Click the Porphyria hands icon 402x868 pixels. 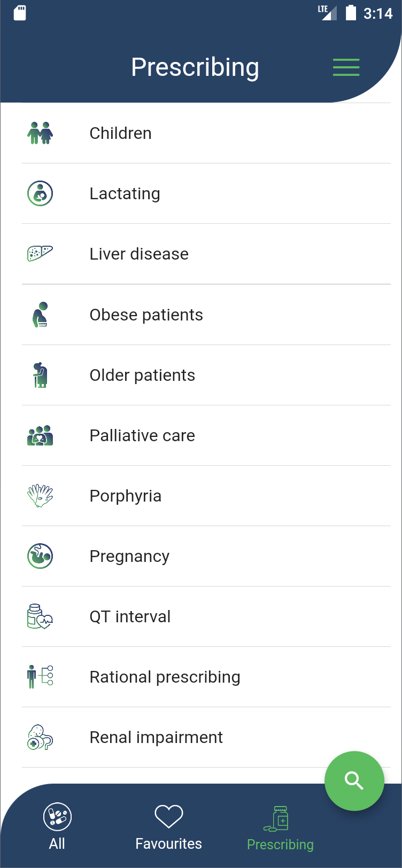pos(40,496)
